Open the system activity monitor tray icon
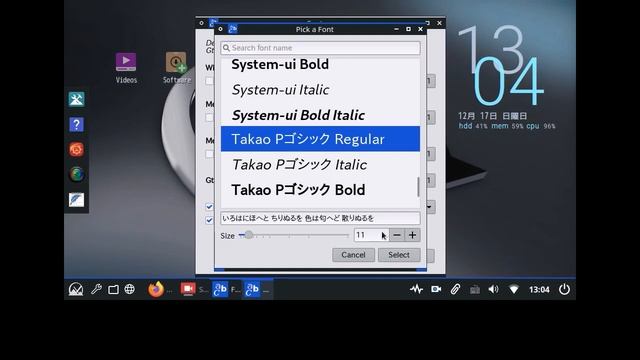Screen dimensions: 640x360 (x=416, y=289)
